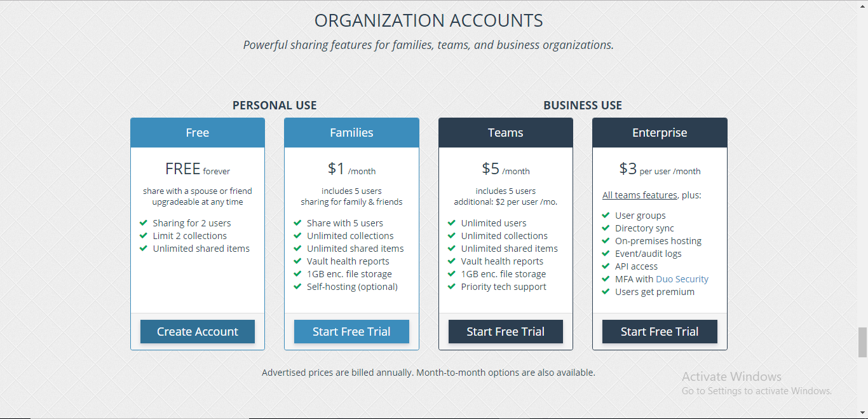Click the Organization Accounts heading
Viewport: 868px width, 419px height.
coord(429,20)
